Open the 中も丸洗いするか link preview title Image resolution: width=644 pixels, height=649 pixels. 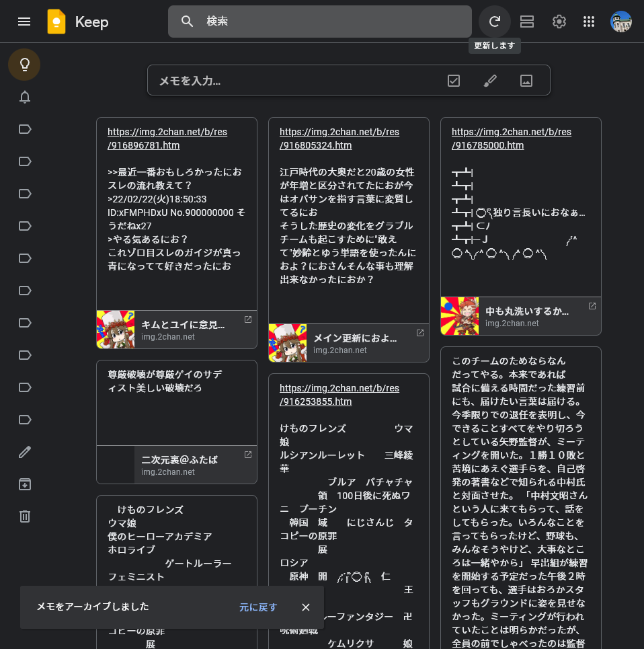click(527, 311)
